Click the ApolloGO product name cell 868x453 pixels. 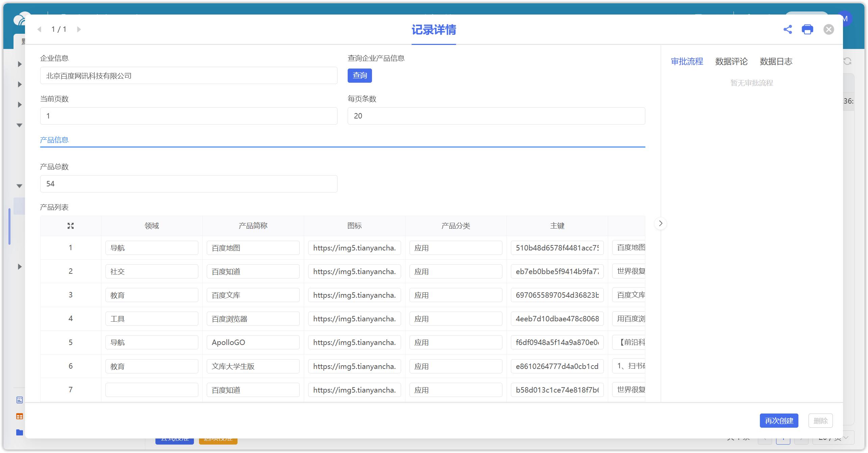click(x=253, y=342)
